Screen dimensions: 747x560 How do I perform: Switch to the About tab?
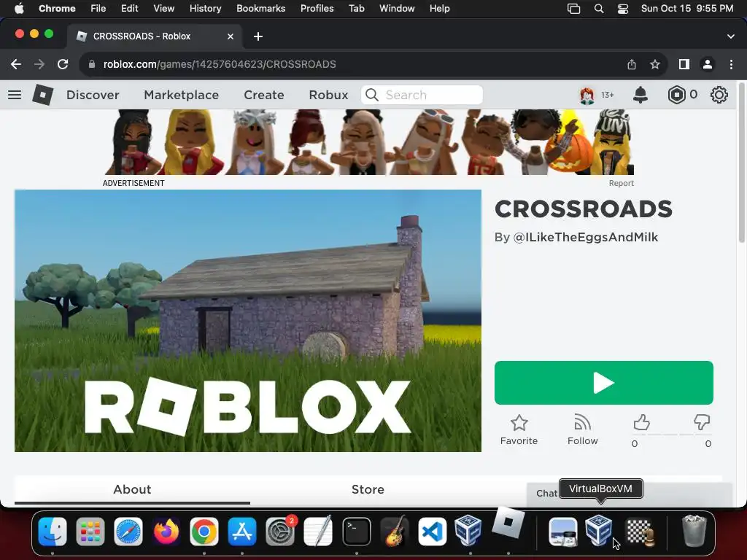click(132, 489)
